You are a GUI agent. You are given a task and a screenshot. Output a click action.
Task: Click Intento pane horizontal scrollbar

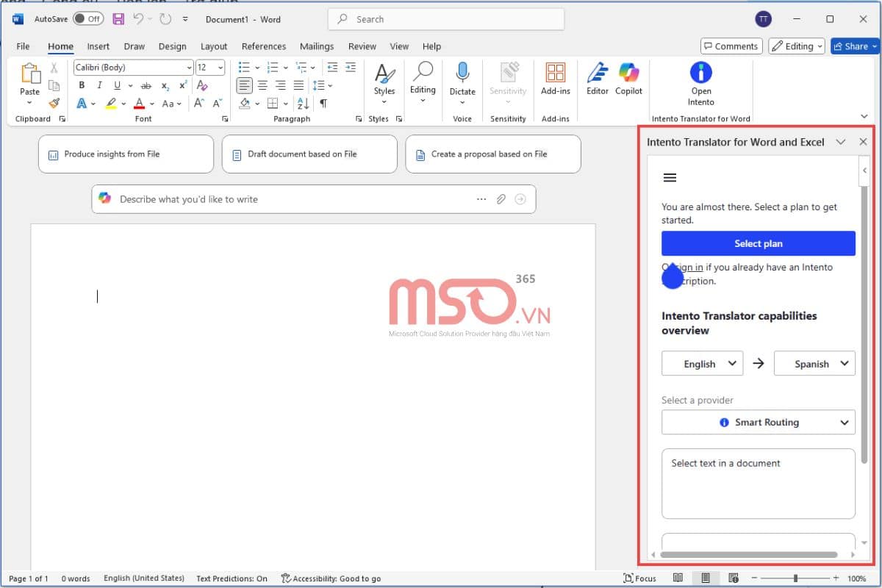coord(749,554)
